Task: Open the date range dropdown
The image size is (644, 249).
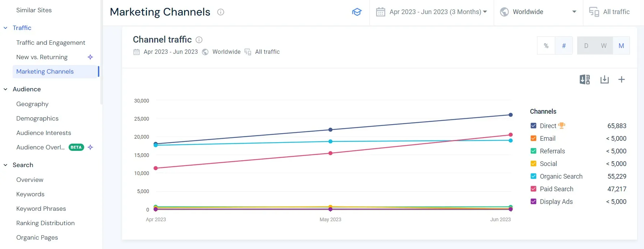Action: (x=432, y=12)
